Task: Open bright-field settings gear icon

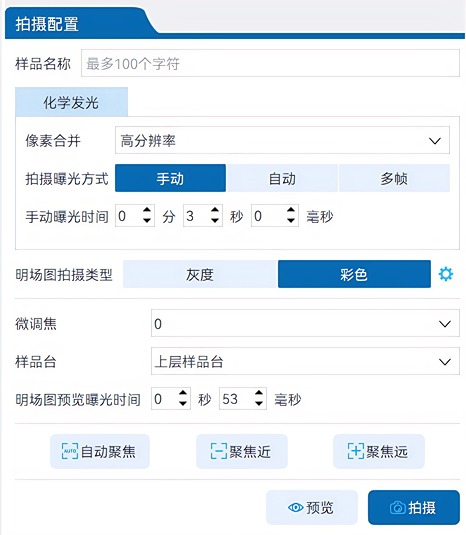Action: [446, 274]
